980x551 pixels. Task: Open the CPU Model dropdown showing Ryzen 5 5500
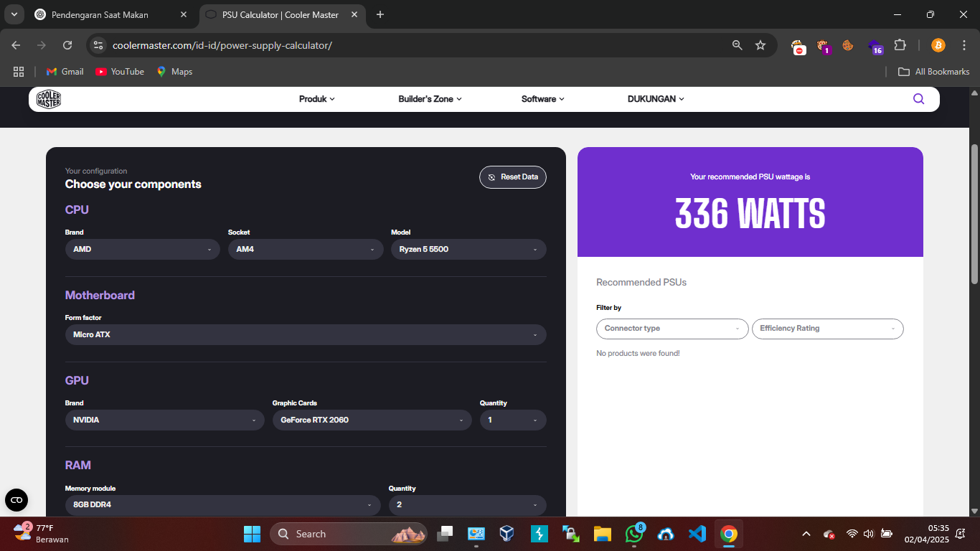pos(468,250)
